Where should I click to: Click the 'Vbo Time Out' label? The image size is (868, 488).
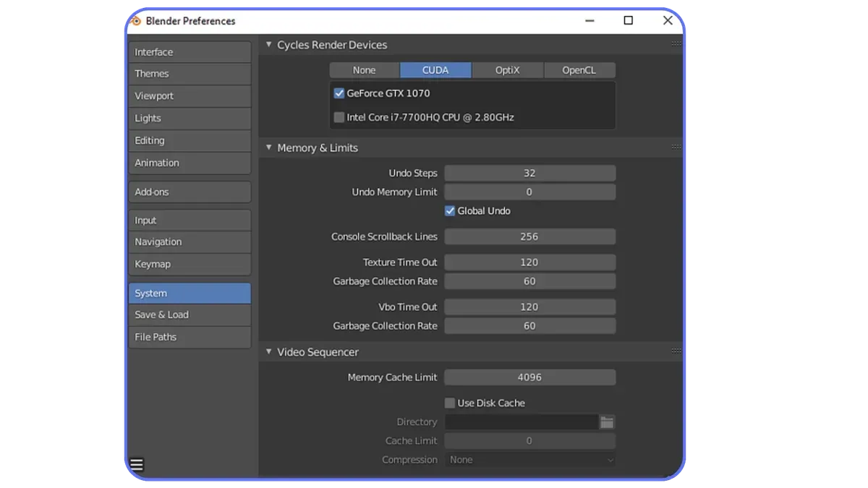click(x=408, y=307)
